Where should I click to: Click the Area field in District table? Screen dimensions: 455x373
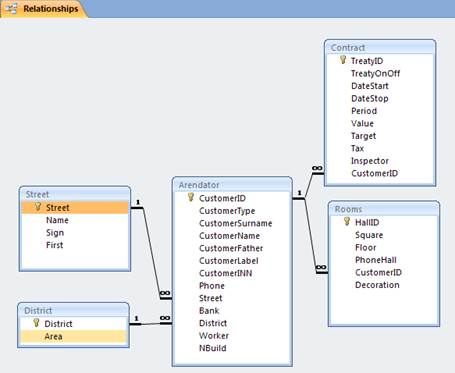74,337
